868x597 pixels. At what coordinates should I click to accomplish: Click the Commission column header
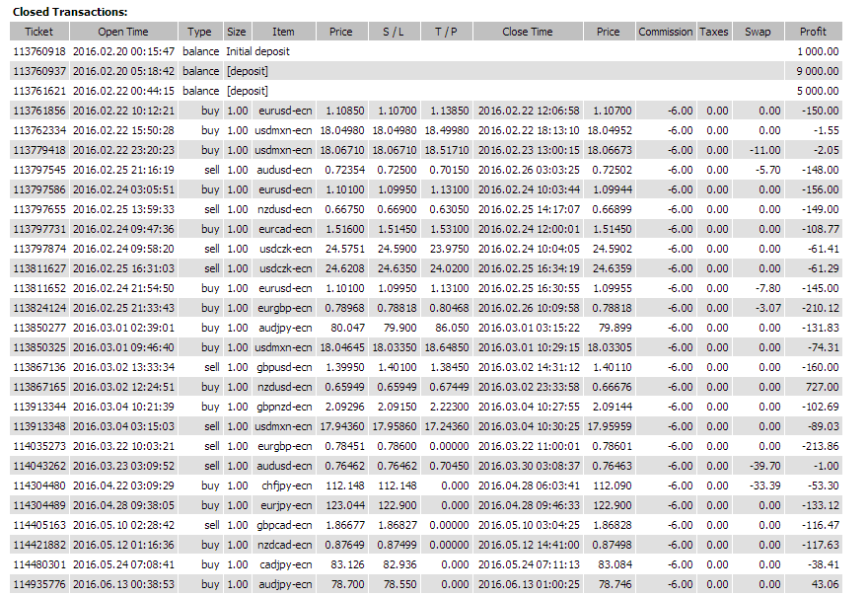coord(666,32)
